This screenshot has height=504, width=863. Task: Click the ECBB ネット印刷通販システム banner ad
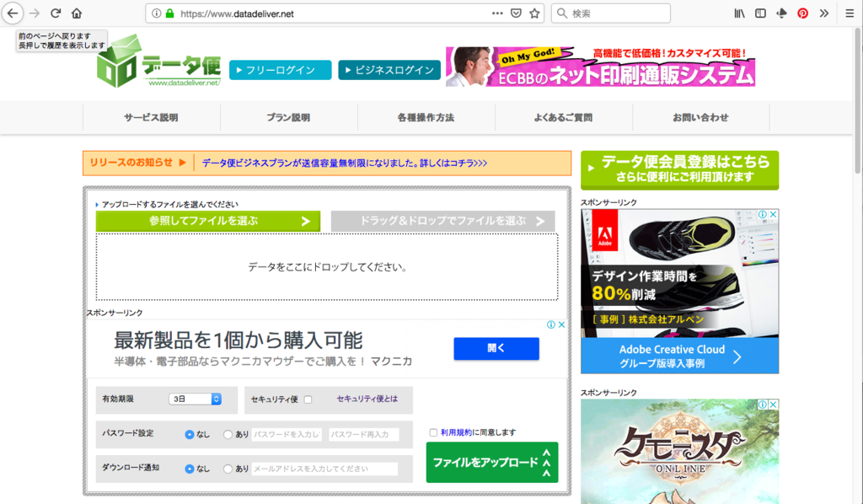pyautogui.click(x=600, y=66)
